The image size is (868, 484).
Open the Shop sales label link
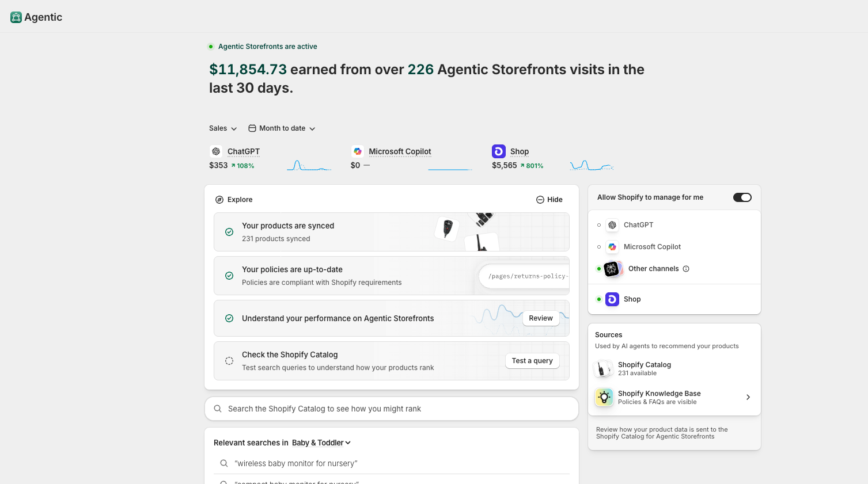[520, 151]
